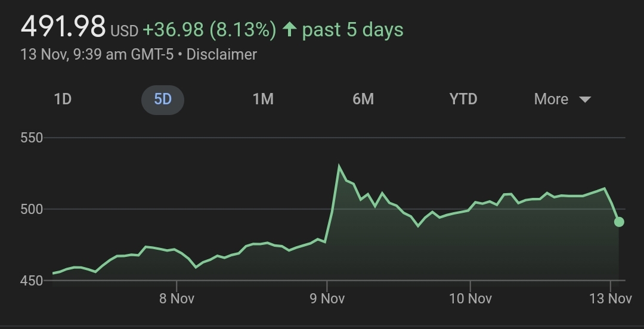
Task: Show the 1M price chart
Action: pyautogui.click(x=263, y=99)
